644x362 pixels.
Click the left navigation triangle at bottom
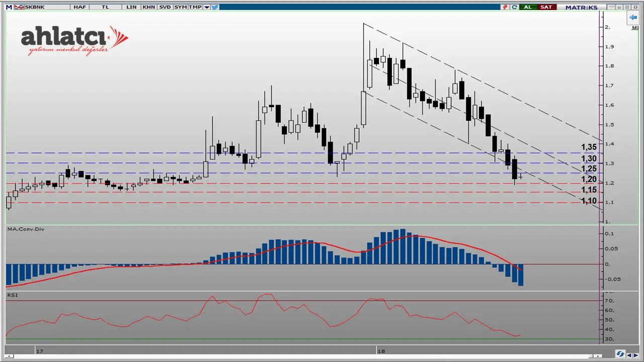pos(629,355)
